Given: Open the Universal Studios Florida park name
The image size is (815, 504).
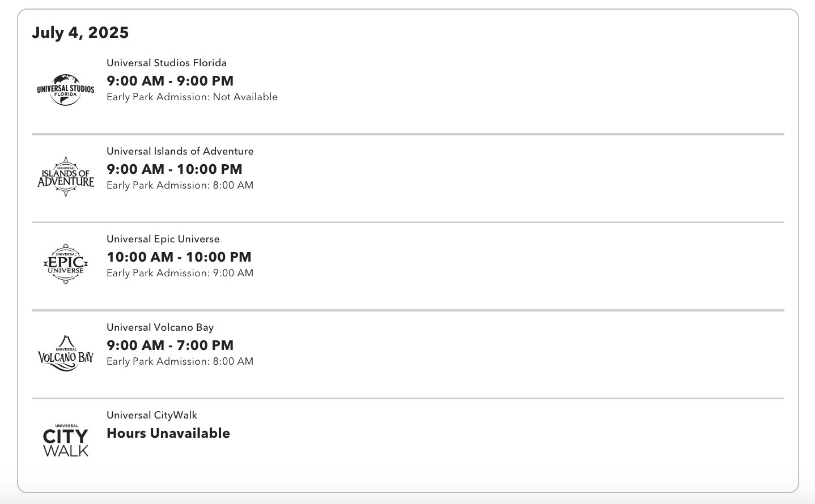Looking at the screenshot, I should point(167,63).
